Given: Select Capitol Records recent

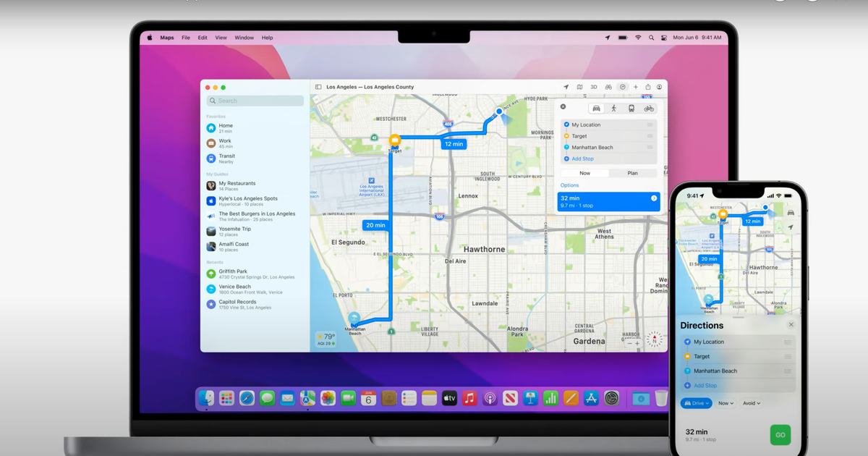Looking at the screenshot, I should point(255,304).
